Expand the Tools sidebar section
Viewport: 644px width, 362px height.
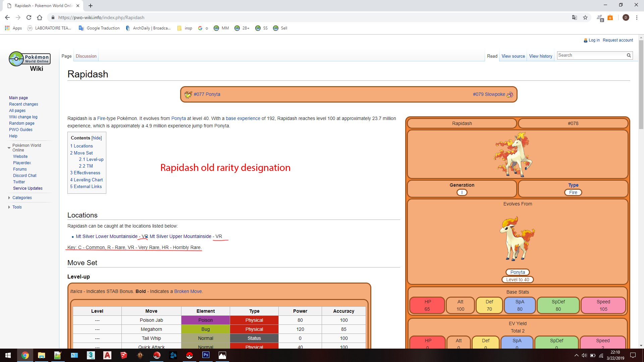click(x=9, y=207)
